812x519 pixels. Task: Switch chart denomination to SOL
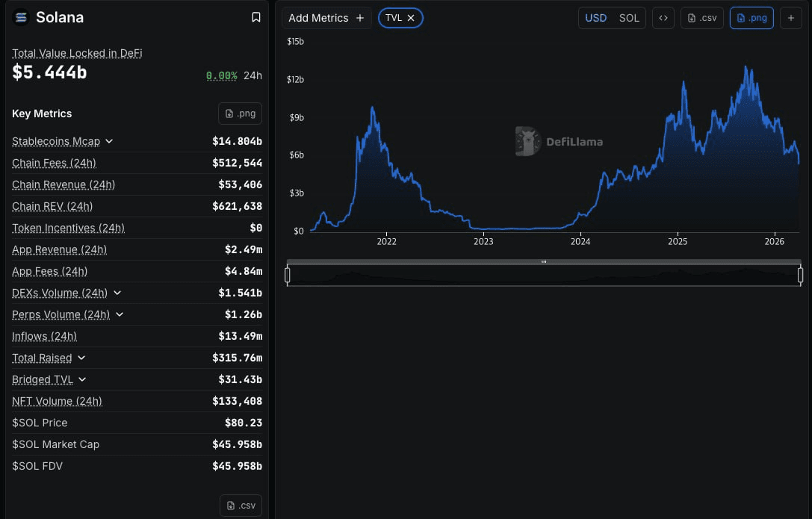[629, 18]
